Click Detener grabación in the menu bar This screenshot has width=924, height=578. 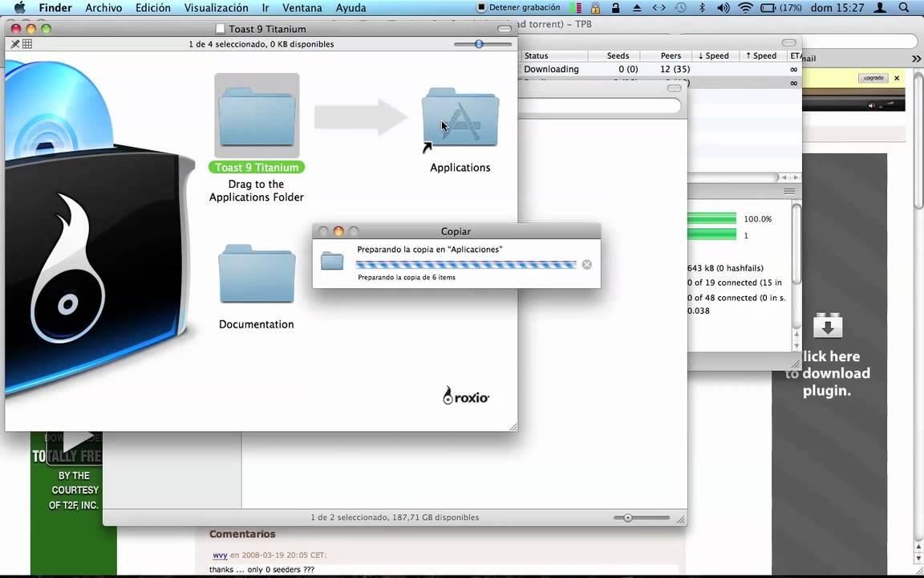click(x=518, y=8)
